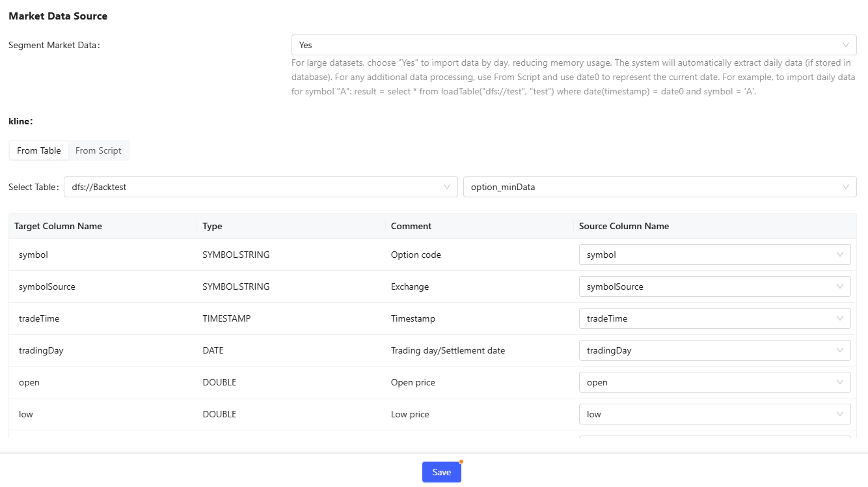Image resolution: width=868 pixels, height=487 pixels.
Task: Click the chevron on Segment Market Data
Action: [x=846, y=45]
